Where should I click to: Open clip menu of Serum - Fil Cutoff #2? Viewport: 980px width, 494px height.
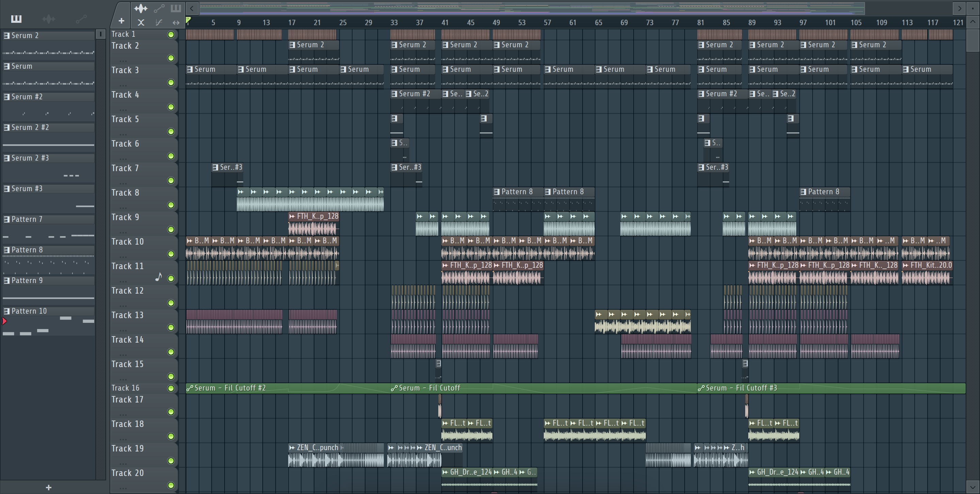[190, 388]
